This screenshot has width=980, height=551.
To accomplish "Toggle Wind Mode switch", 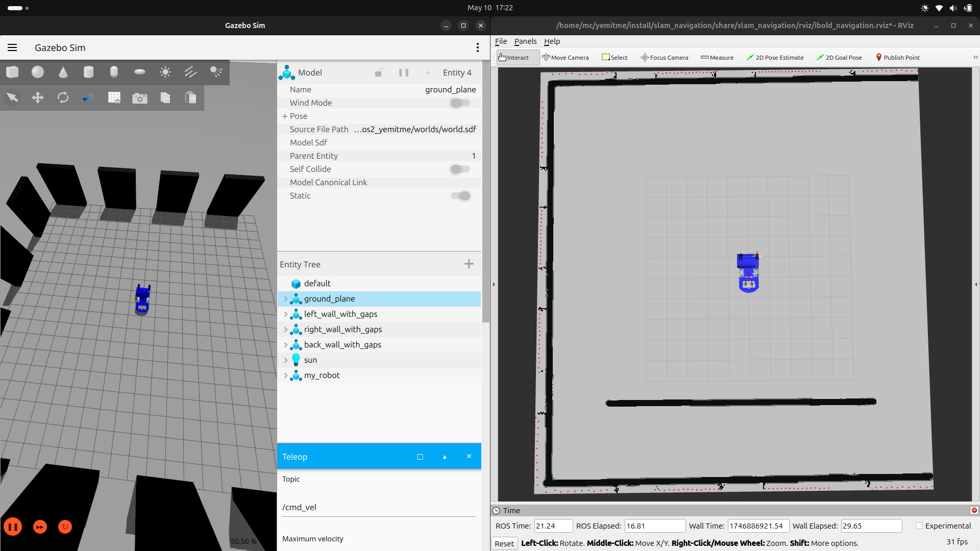I will 460,103.
